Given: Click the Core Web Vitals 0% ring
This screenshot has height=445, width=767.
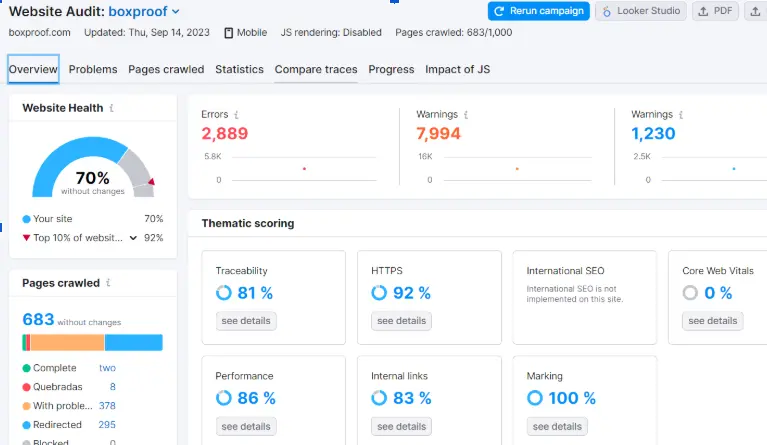Looking at the screenshot, I should (x=690, y=293).
